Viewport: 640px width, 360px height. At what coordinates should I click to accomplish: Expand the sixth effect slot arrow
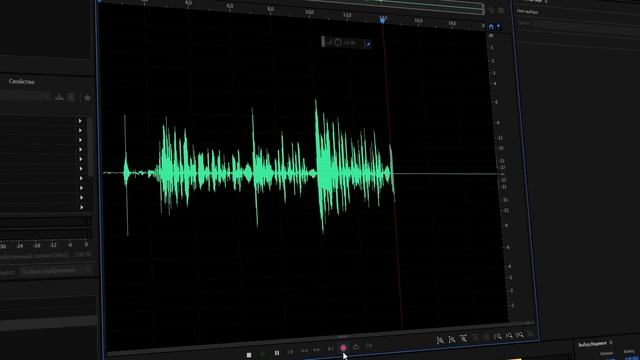coord(81,169)
